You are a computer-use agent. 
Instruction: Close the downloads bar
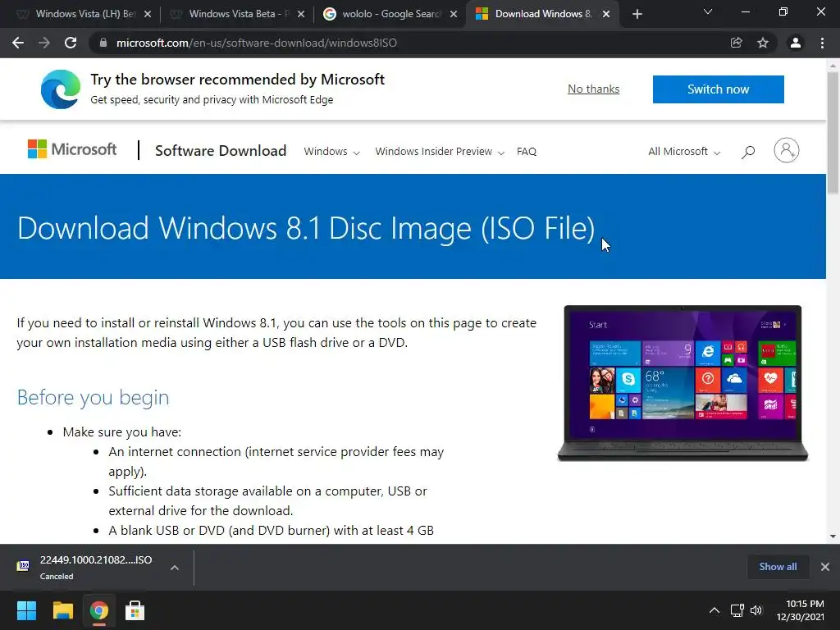(825, 567)
